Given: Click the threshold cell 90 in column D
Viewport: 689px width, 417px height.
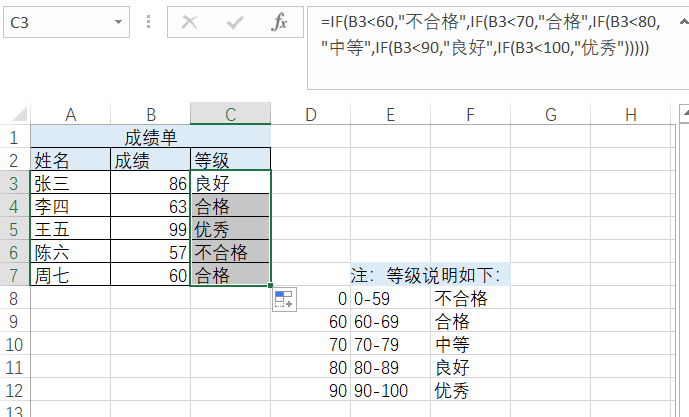Looking at the screenshot, I should (x=311, y=389).
